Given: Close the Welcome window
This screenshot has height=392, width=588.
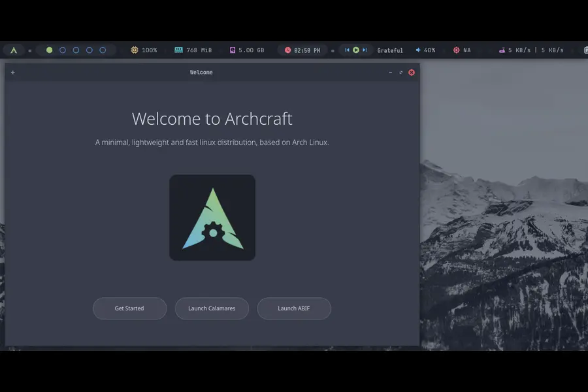Looking at the screenshot, I should [x=412, y=73].
